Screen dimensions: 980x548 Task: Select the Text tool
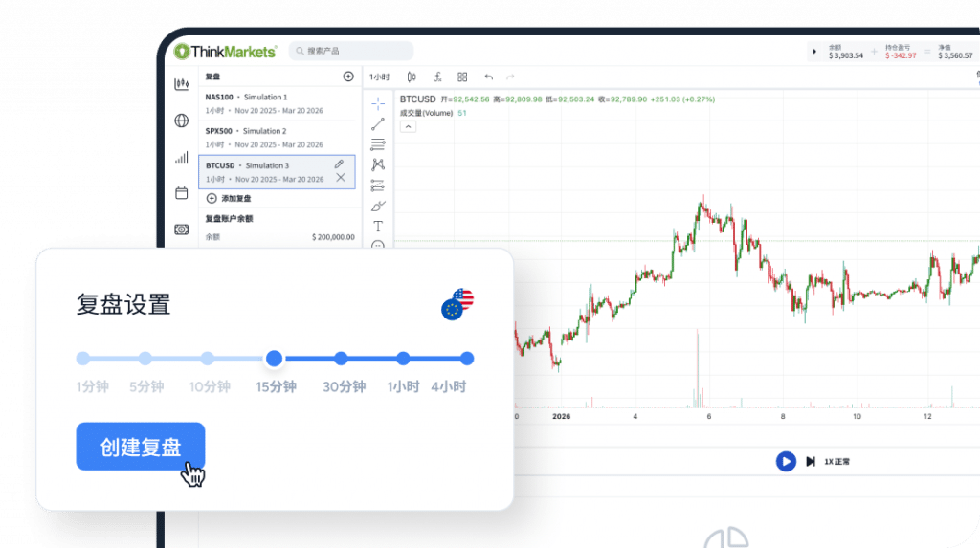[378, 227]
